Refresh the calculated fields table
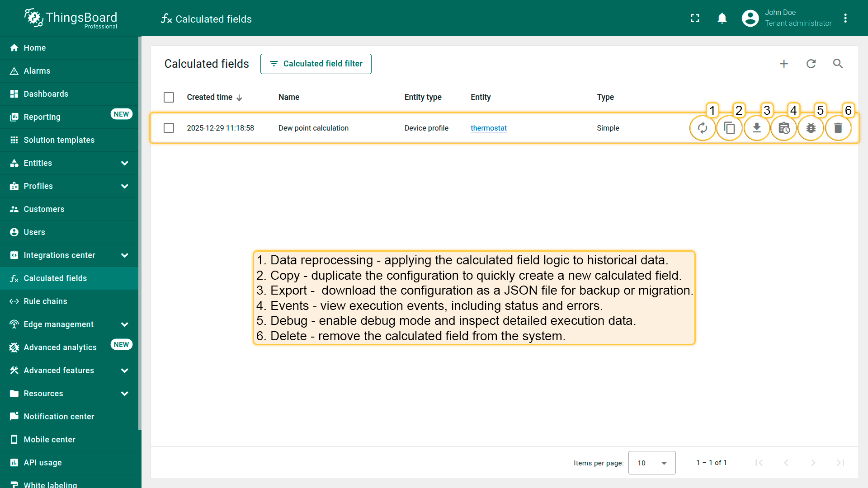Image resolution: width=868 pixels, height=488 pixels. pyautogui.click(x=811, y=64)
